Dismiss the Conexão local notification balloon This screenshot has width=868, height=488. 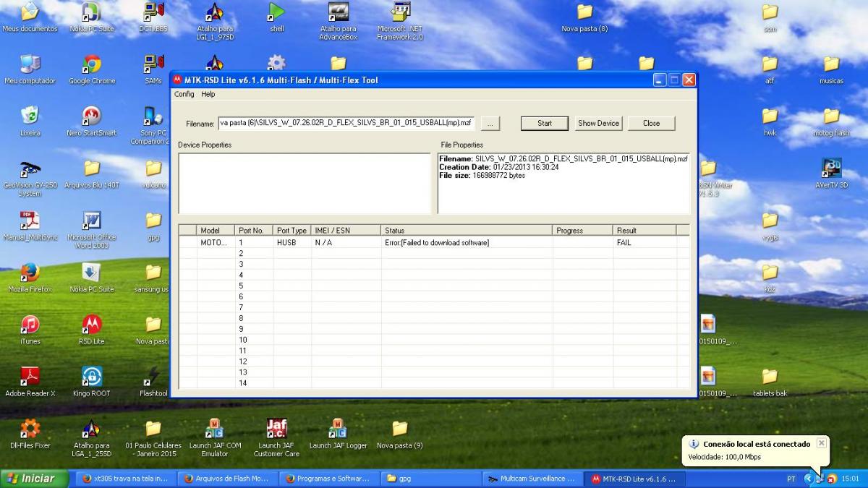(x=821, y=443)
